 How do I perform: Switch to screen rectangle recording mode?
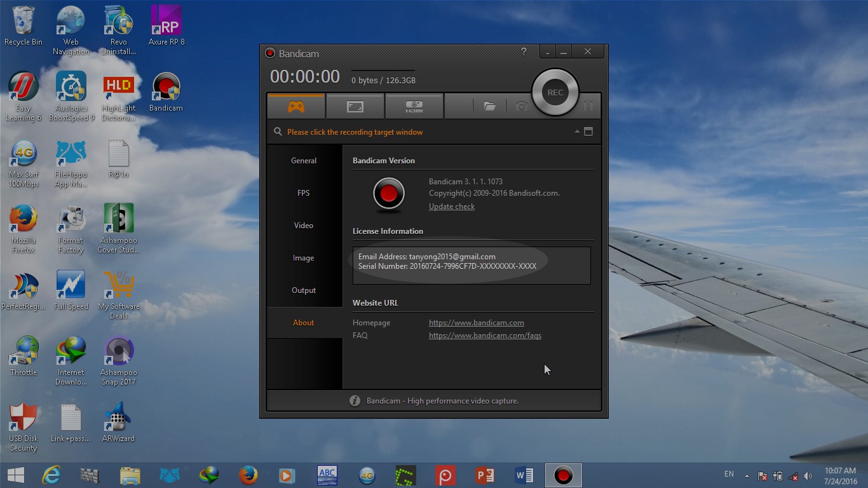(x=355, y=107)
